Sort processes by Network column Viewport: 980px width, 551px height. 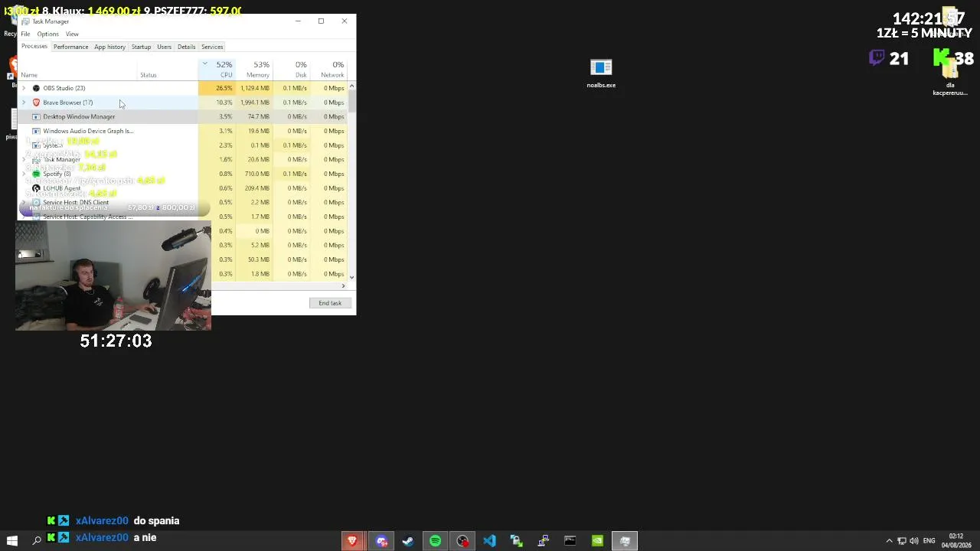click(328, 70)
